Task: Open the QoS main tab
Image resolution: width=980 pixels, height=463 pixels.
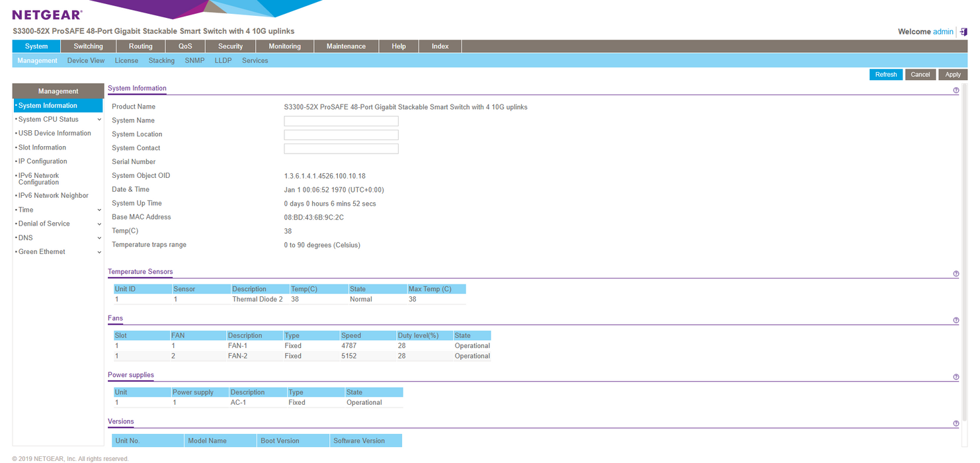Action: 185,46
